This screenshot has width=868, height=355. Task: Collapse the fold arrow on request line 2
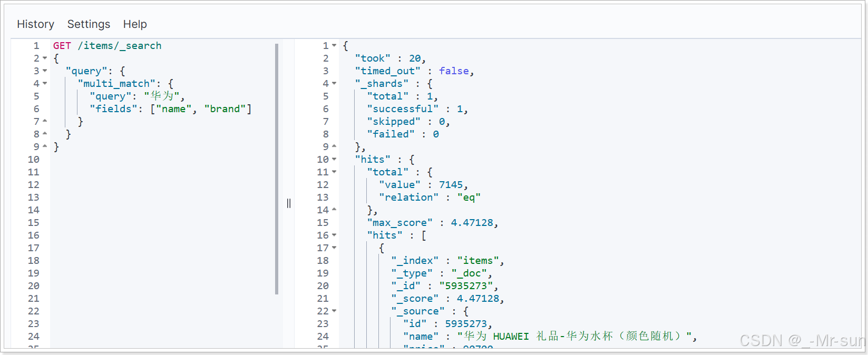45,58
